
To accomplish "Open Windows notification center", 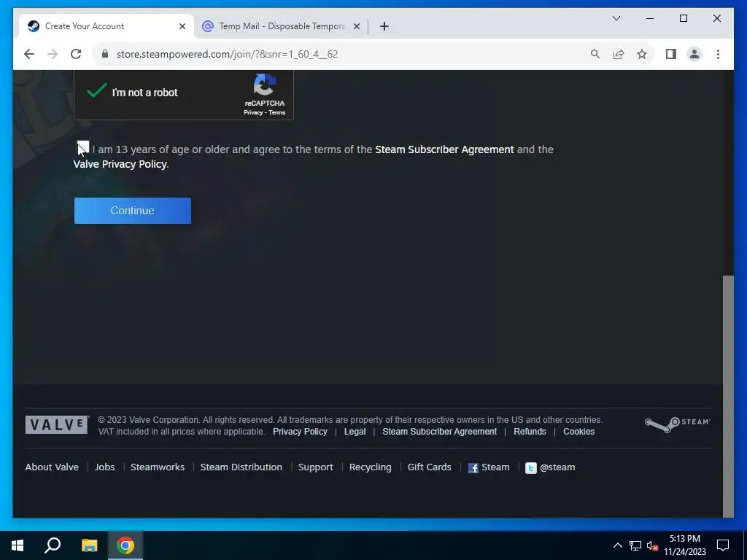I will tap(723, 545).
